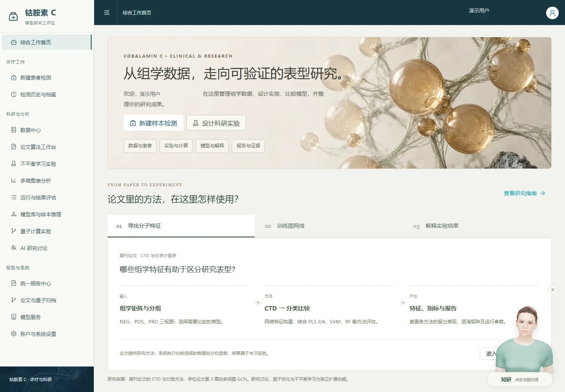This screenshot has height=392, width=565.
Task: Click the 量子计算实验 branch icon
Action: (x=14, y=231)
